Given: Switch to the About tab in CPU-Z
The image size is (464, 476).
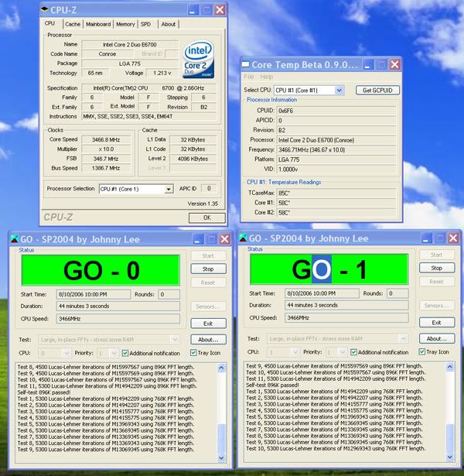Looking at the screenshot, I should [x=169, y=24].
